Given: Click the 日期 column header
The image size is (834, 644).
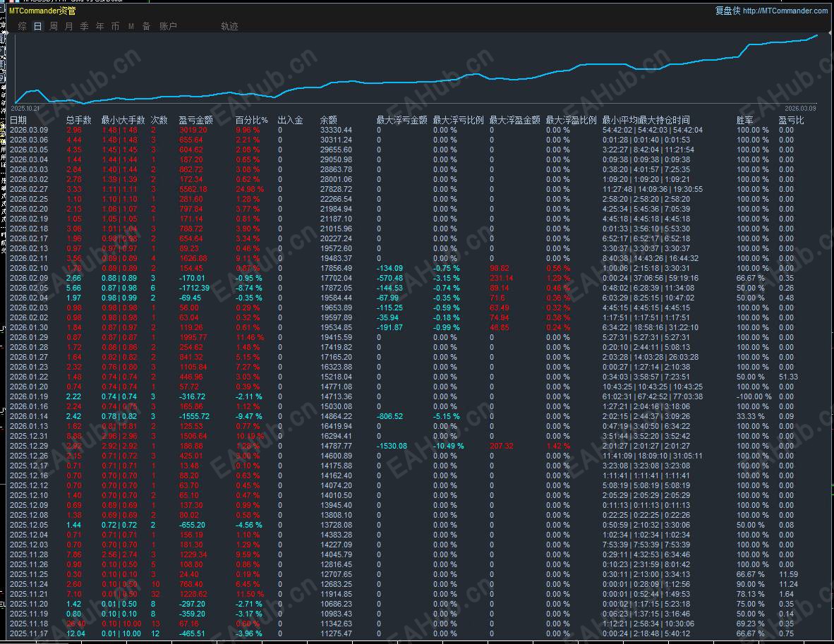Looking at the screenshot, I should [18, 121].
